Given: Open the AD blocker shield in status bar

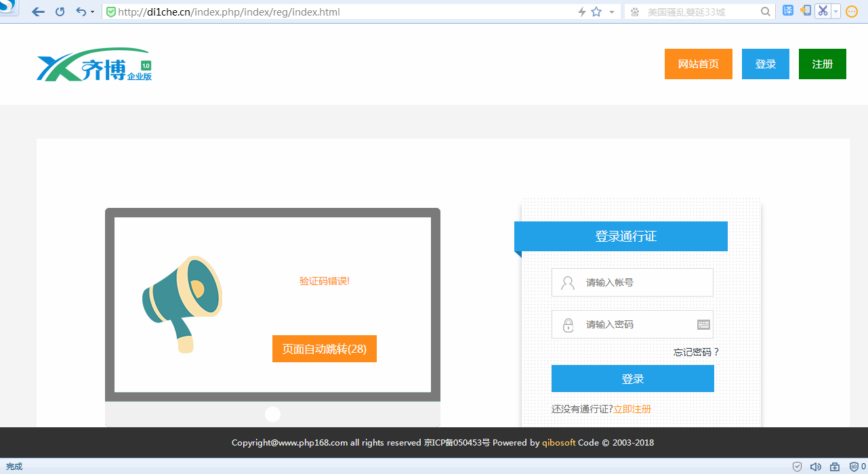Looking at the screenshot, I should coord(853,467).
